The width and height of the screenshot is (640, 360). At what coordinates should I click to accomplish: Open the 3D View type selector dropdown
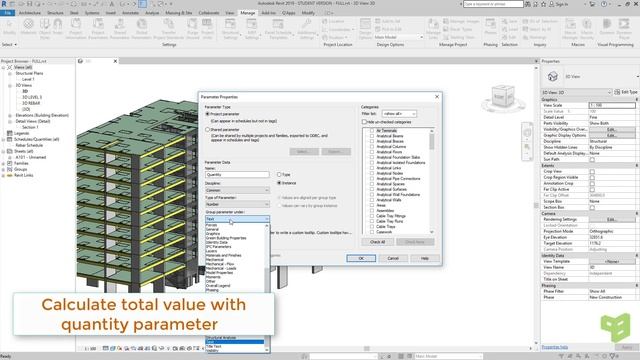point(576,92)
